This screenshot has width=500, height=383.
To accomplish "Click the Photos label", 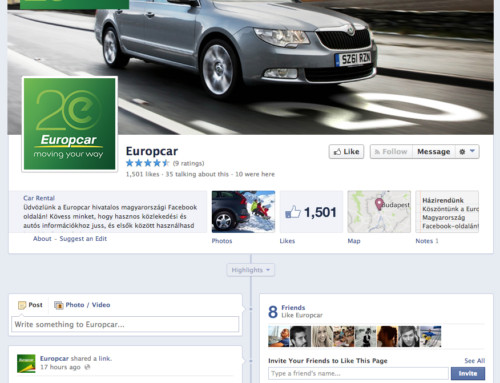I will point(222,241).
